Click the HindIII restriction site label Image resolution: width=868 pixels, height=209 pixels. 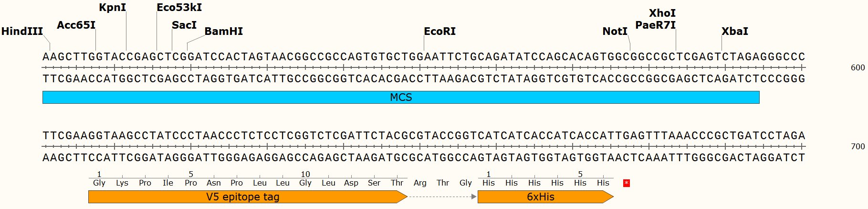[22, 32]
